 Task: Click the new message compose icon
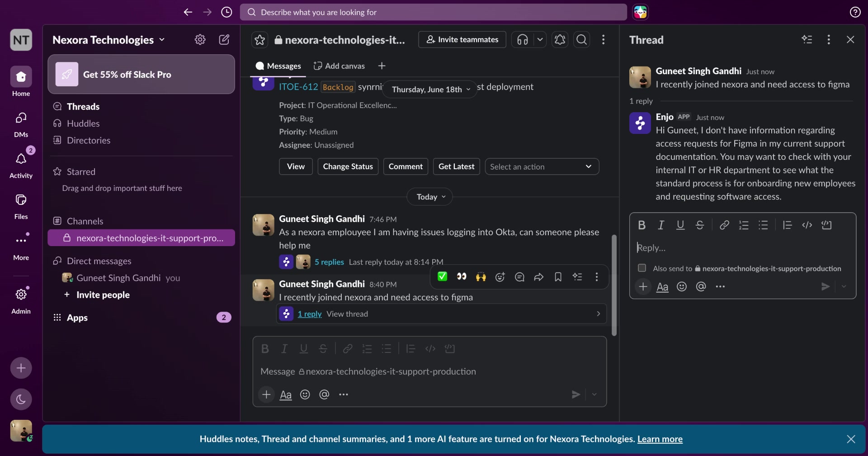point(224,40)
